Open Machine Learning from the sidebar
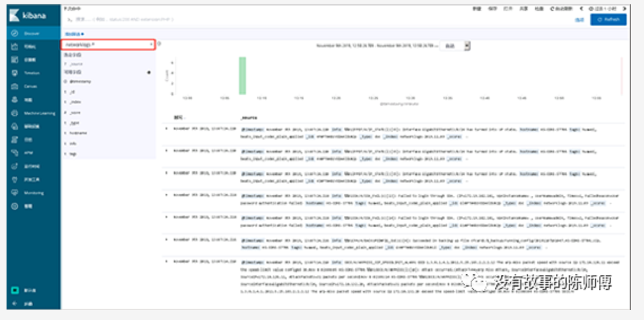Screen dimensions: 644x320 click(33, 113)
